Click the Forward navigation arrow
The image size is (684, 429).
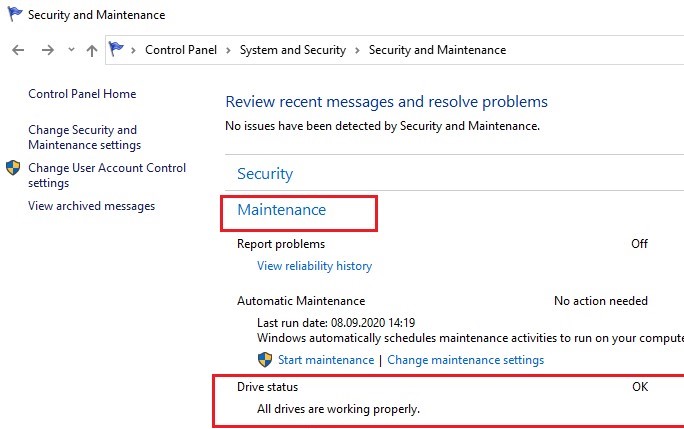click(x=47, y=50)
